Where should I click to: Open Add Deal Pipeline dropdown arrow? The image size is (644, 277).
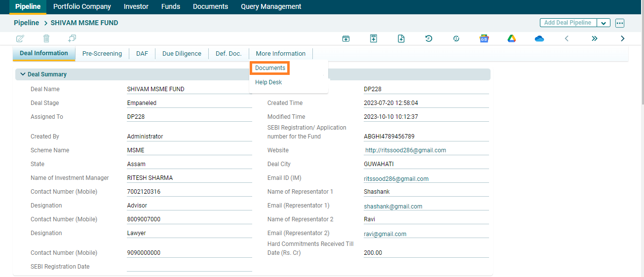click(604, 23)
